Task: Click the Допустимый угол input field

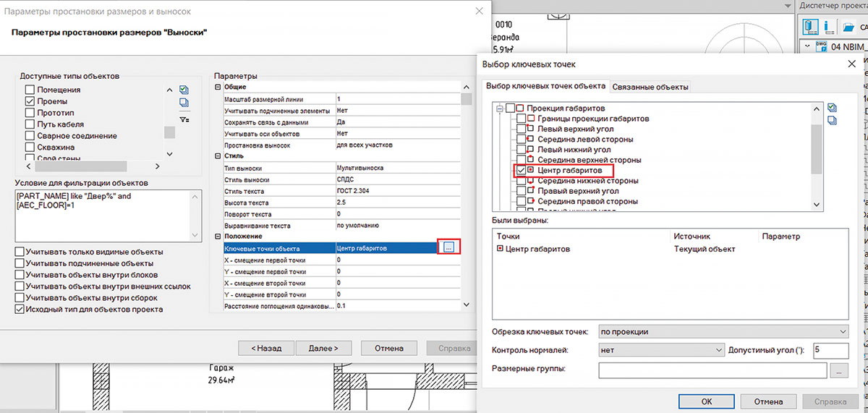Action: pyautogui.click(x=829, y=350)
